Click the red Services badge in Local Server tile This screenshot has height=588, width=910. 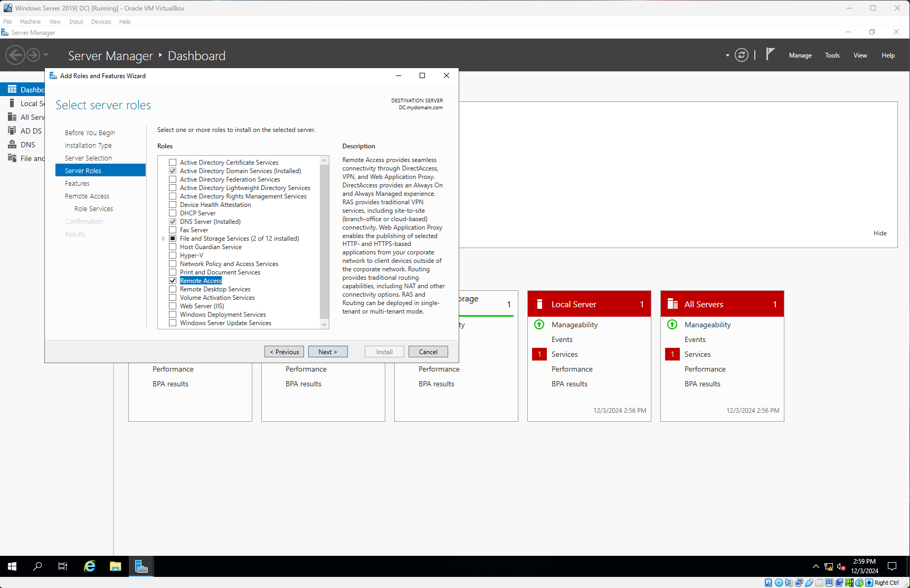539,354
